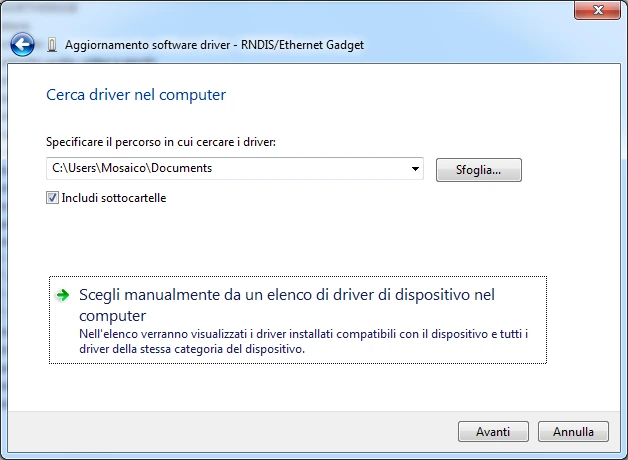Close the driver update window
Image resolution: width=628 pixels, height=460 pixels.
(x=597, y=10)
